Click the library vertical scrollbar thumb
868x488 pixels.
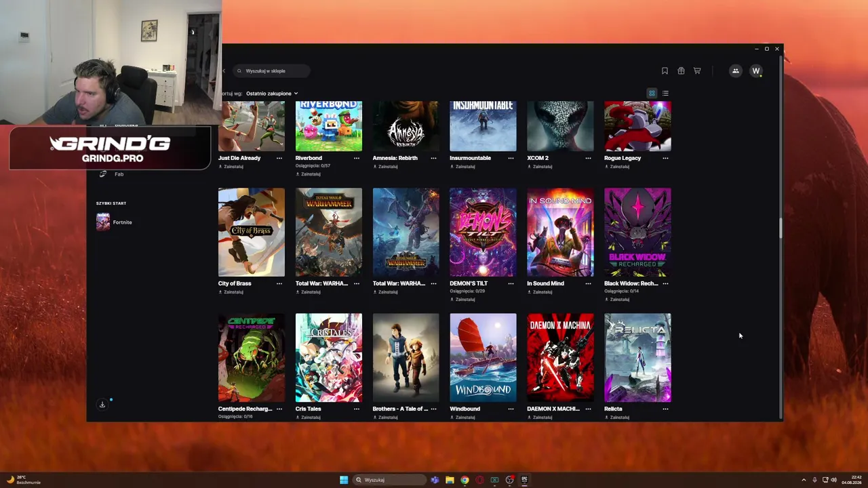780,229
